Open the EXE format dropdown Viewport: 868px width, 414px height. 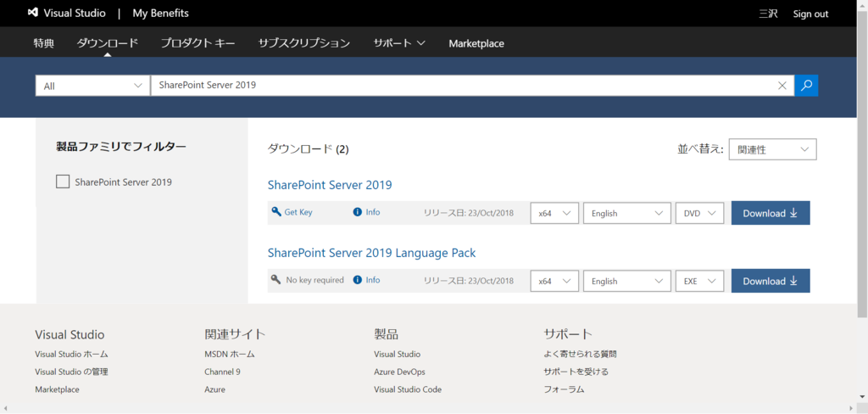pyautogui.click(x=699, y=281)
